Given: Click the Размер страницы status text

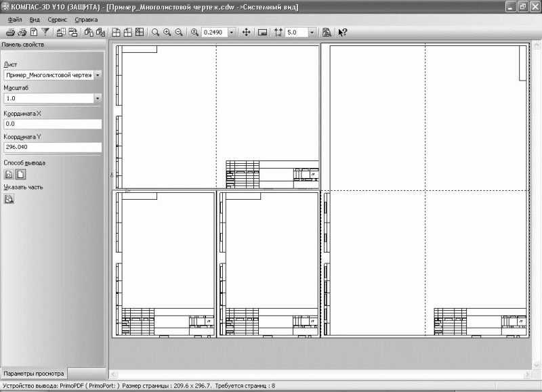Looking at the screenshot, I should click(167, 386).
